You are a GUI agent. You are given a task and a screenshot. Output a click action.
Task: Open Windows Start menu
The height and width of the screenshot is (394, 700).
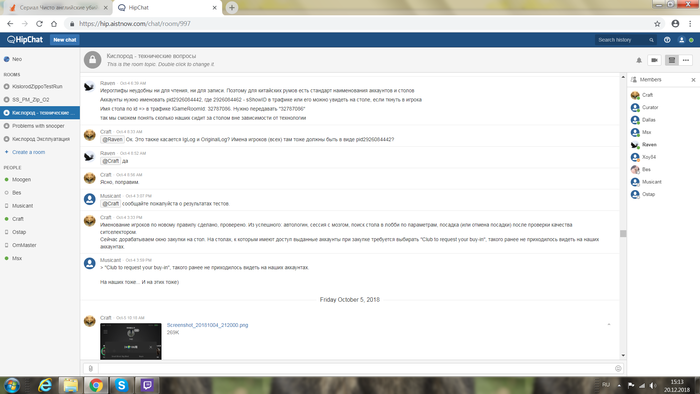click(12, 385)
